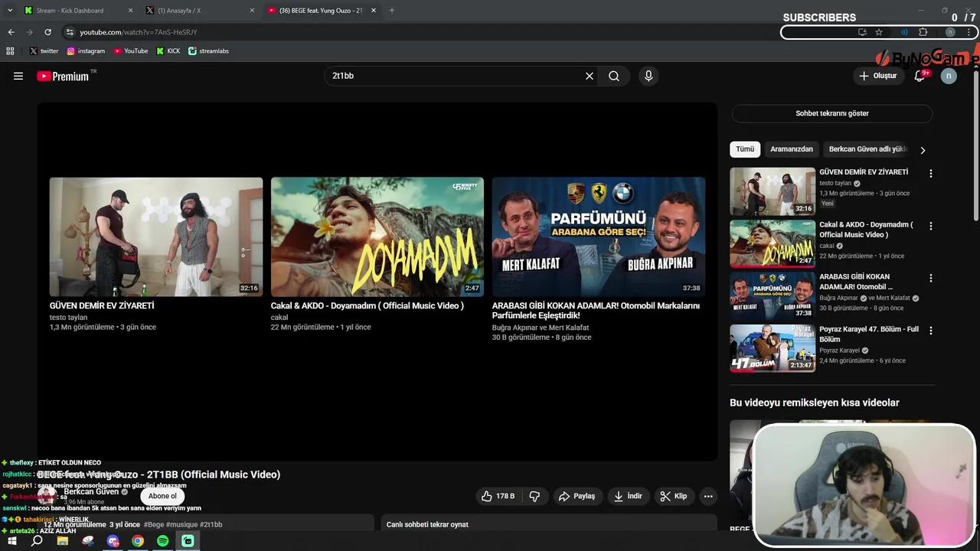Open Chrome three-dot menu
Screen dimensions: 980x551
pos(969,32)
